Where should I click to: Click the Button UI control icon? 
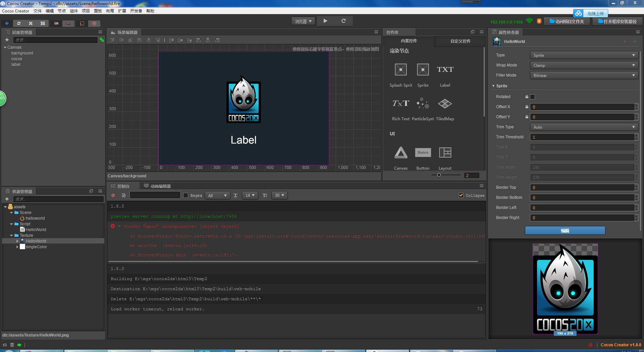click(x=423, y=152)
